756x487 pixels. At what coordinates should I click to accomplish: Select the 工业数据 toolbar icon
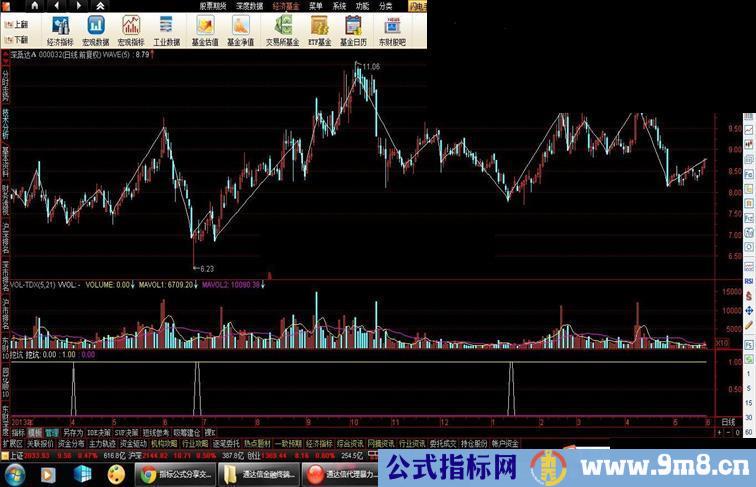(166, 29)
